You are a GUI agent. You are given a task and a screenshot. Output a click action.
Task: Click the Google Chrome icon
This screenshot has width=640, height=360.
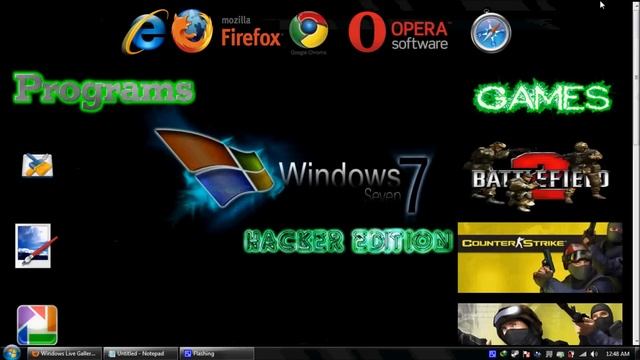(x=309, y=30)
